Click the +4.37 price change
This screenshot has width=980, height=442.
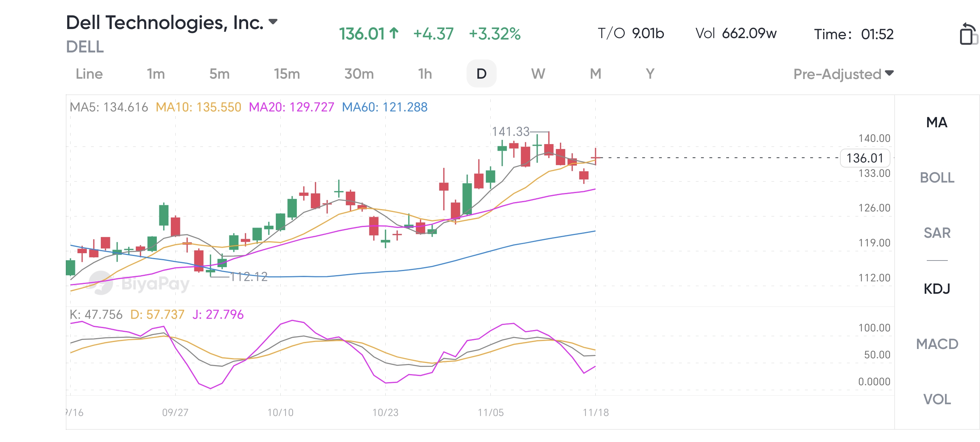pos(433,34)
